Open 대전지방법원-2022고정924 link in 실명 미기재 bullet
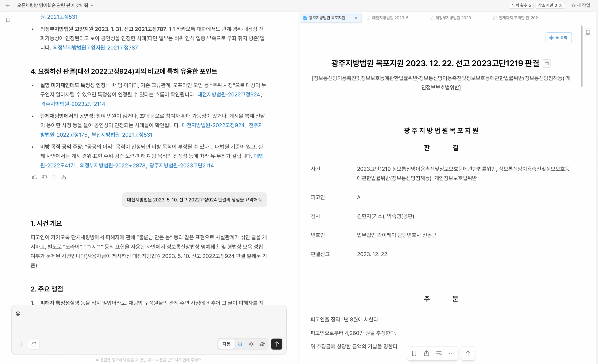The width and height of the screenshot is (598, 364). click(x=229, y=94)
